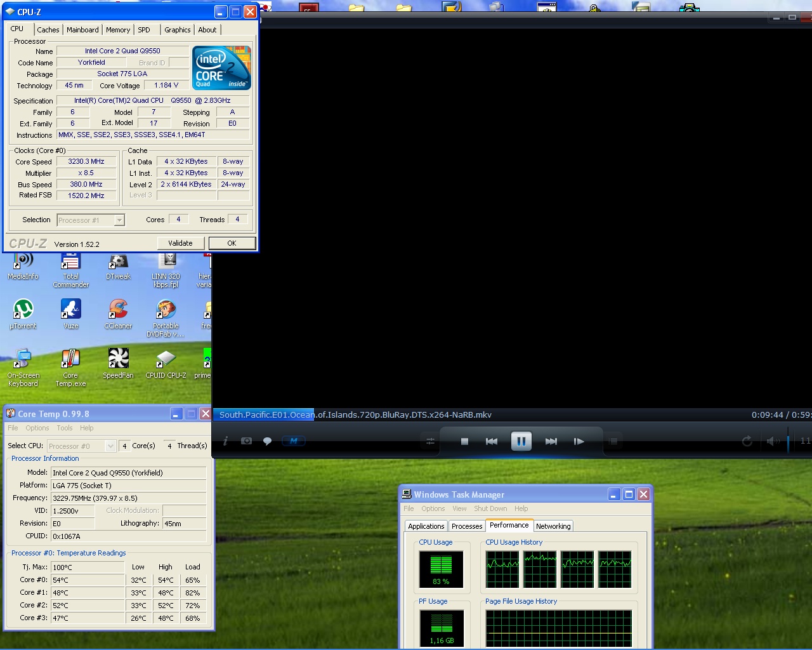Maximize the Windows Task Manager window
Viewport: 812px width, 650px height.
pyautogui.click(x=629, y=494)
